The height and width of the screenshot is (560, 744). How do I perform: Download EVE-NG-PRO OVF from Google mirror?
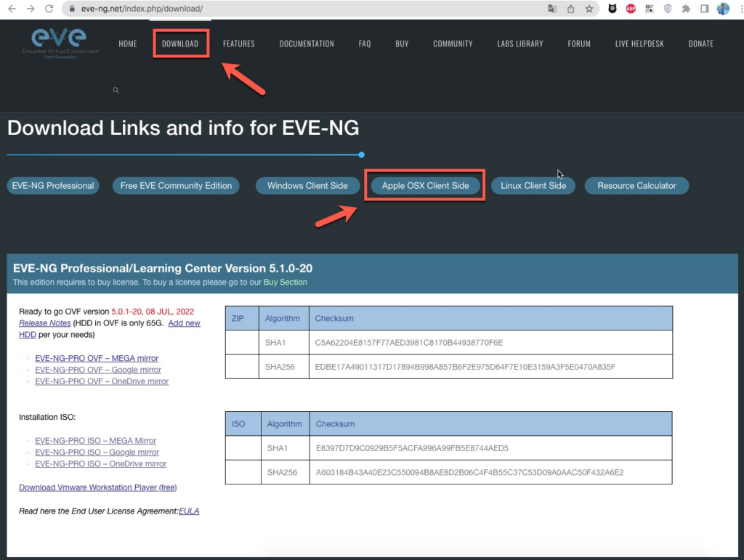(98, 370)
